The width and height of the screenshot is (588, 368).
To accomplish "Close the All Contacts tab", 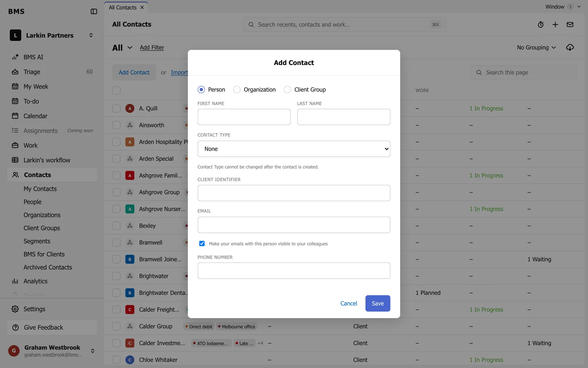I will coord(142,7).
